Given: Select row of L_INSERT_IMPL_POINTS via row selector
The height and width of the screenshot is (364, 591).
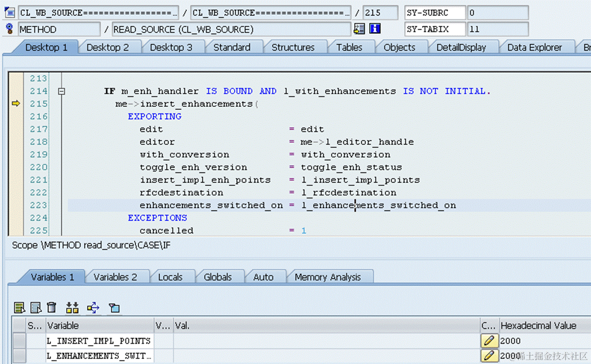Looking at the screenshot, I should (x=19, y=341).
